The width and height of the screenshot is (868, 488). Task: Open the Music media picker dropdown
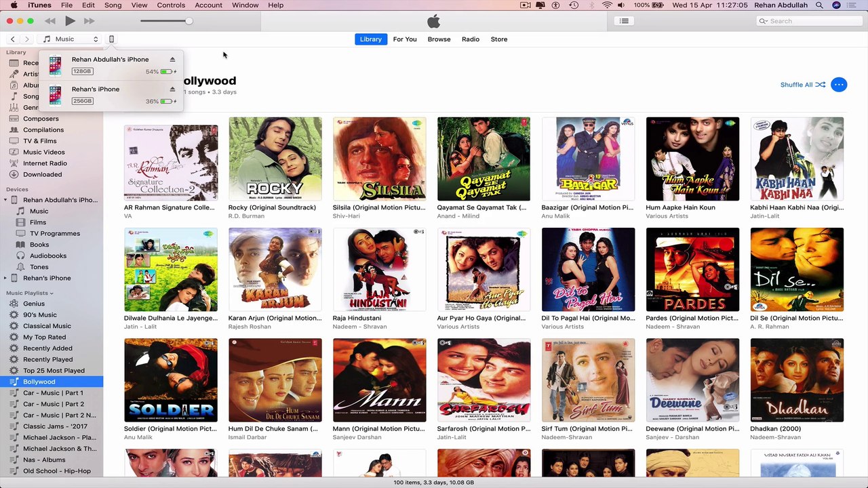pos(71,39)
